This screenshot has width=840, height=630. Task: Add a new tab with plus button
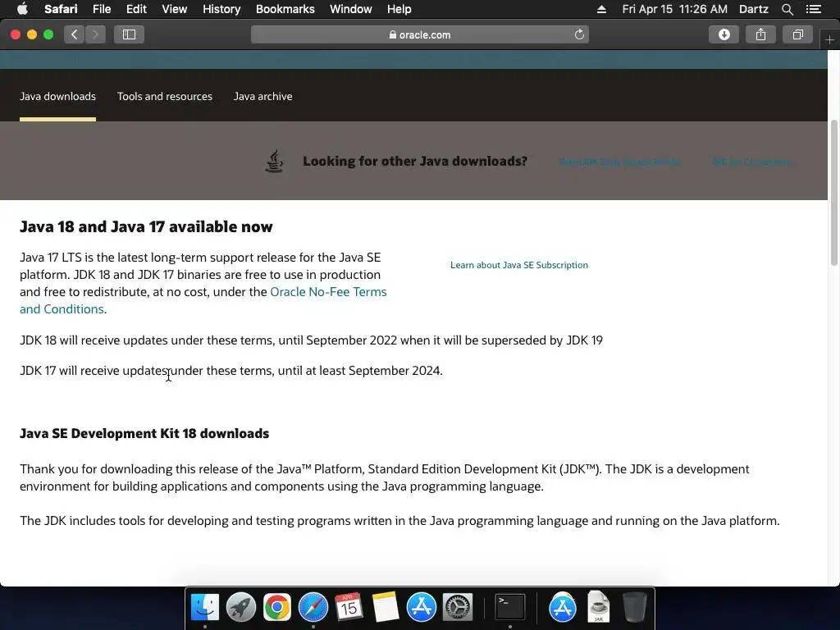[x=829, y=39]
